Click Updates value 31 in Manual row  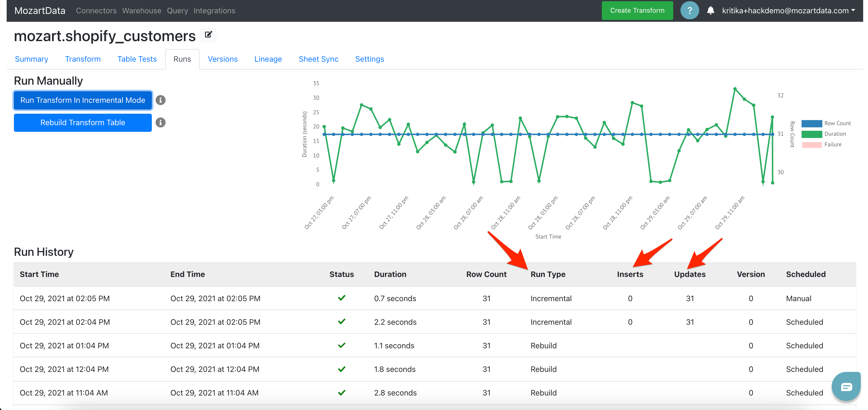(690, 298)
